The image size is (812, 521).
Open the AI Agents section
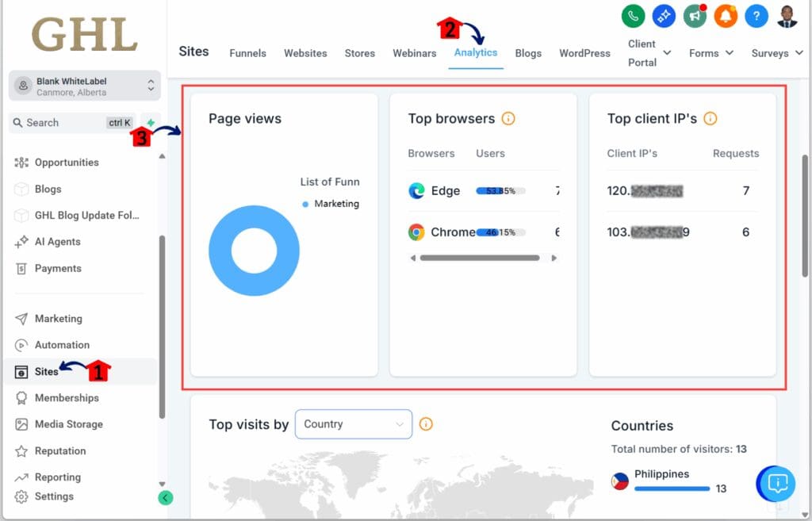tap(59, 242)
